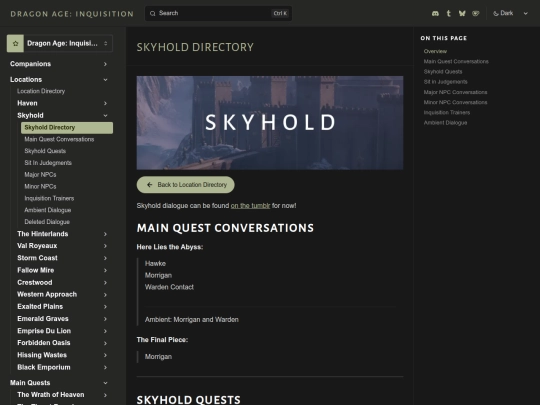Jump to Main Quest Conversations in On This Page

[x=456, y=61]
